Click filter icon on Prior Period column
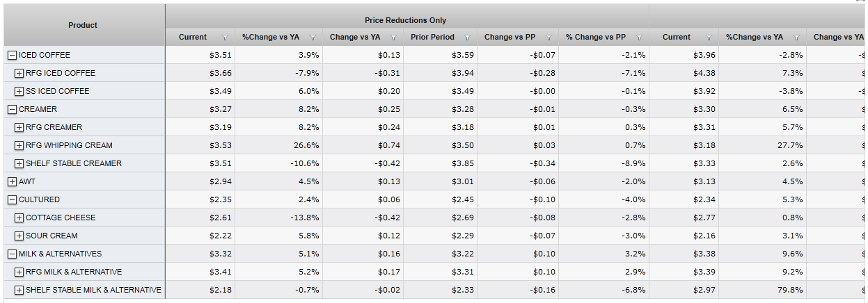This screenshot has width=868, height=303. (467, 38)
